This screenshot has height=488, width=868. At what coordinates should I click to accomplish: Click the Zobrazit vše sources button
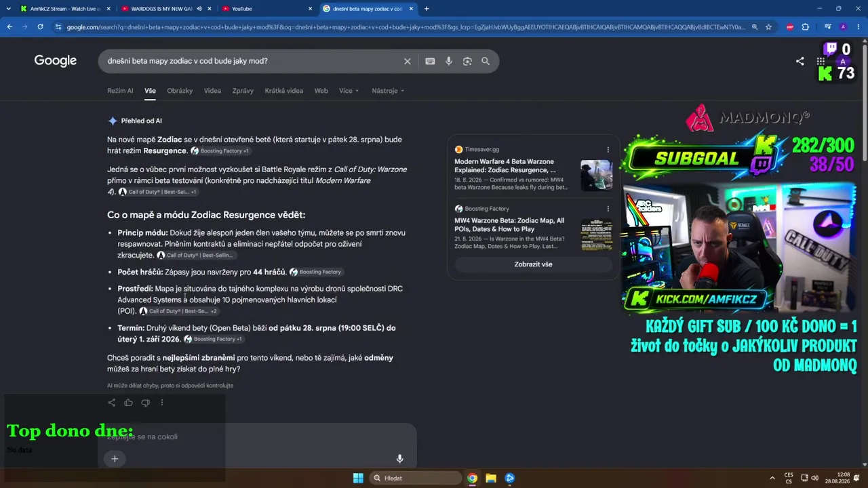(x=533, y=264)
